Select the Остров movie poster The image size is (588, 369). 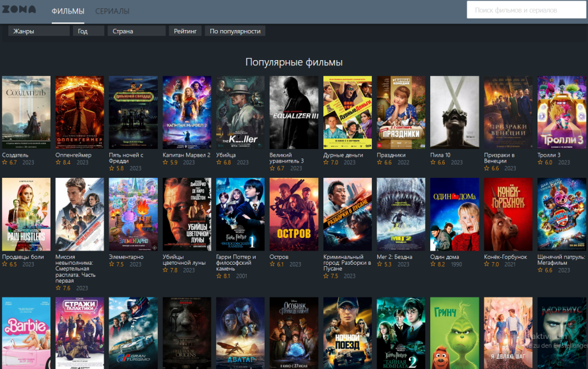[x=293, y=214]
